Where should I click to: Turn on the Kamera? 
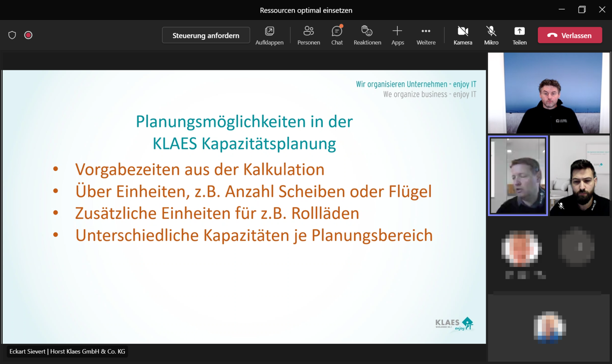(x=463, y=36)
